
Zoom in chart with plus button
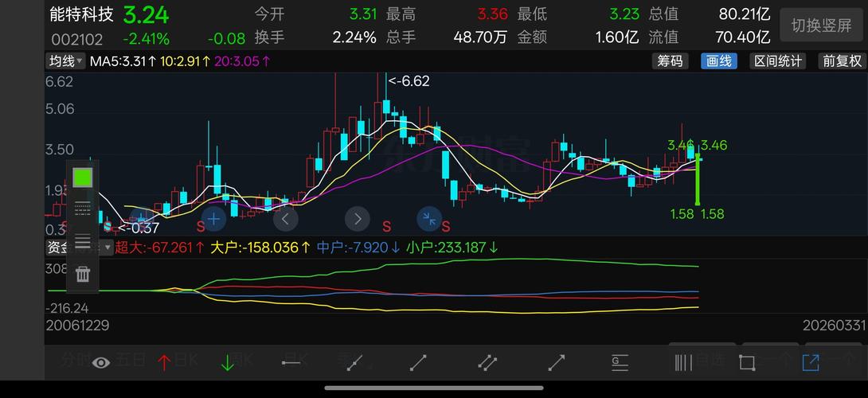(x=213, y=219)
